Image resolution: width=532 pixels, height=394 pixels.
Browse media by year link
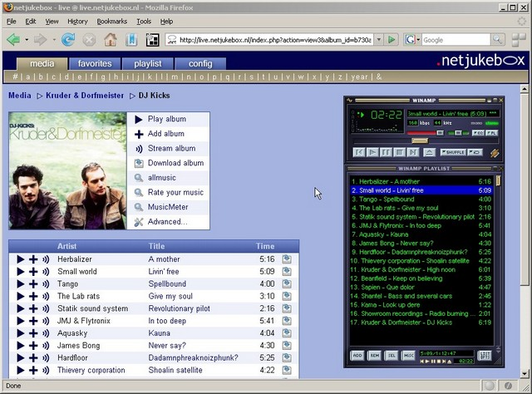click(360, 77)
